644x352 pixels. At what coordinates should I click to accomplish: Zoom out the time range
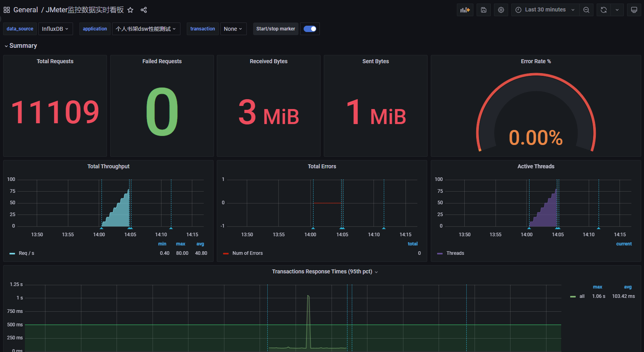(586, 10)
